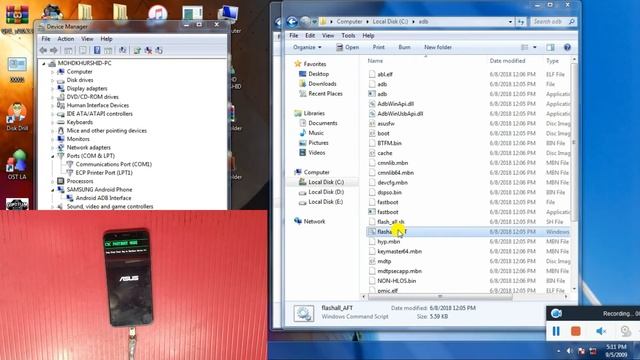Viewport: 640px width, 360px height.
Task: Click Computer in address path
Action: tap(349, 21)
